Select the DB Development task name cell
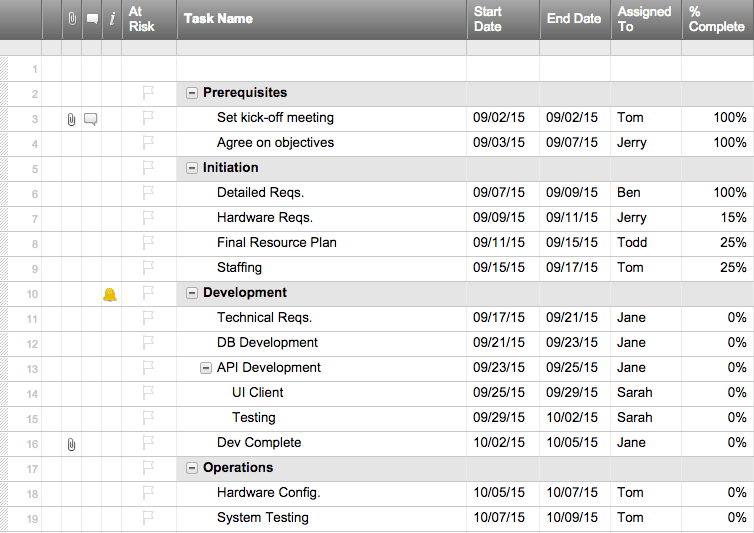This screenshot has height=533, width=754. (x=267, y=343)
